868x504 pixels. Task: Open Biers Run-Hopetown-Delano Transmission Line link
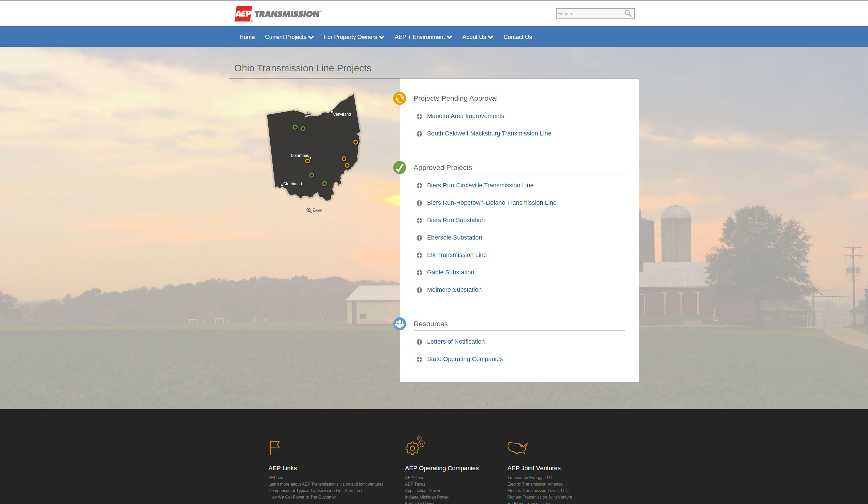coord(492,203)
